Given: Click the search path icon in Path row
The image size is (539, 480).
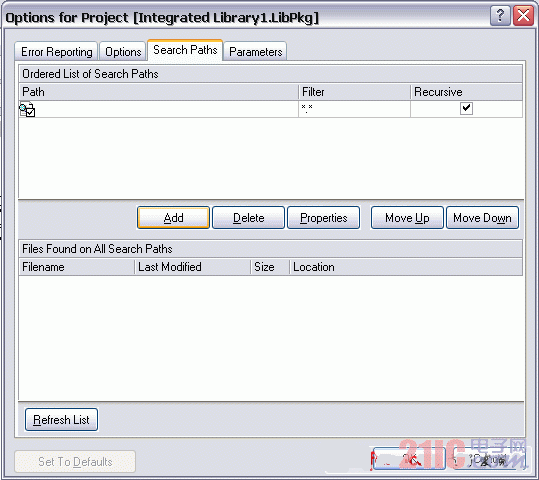Looking at the screenshot, I should coord(27,109).
